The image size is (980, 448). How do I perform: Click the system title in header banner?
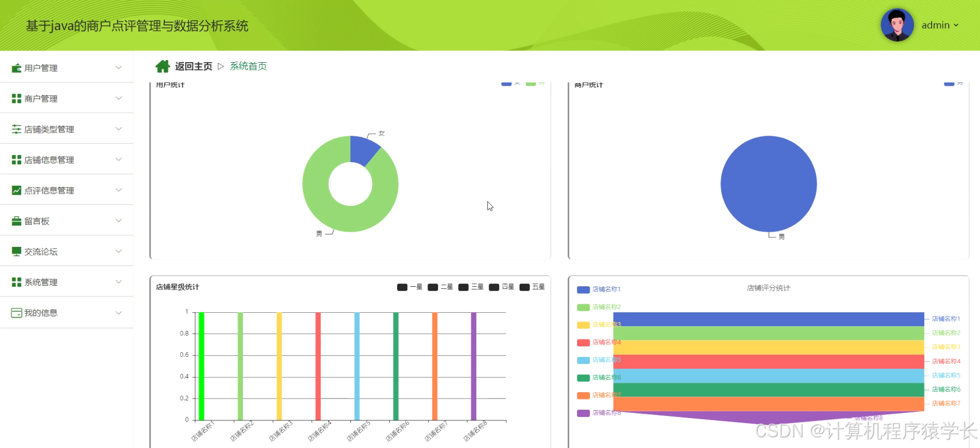(x=137, y=26)
